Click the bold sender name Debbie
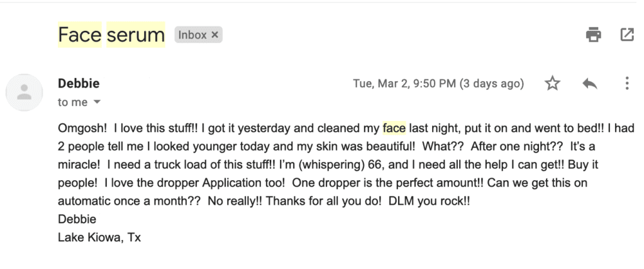Screen dimensions: 644x269 tap(79, 84)
